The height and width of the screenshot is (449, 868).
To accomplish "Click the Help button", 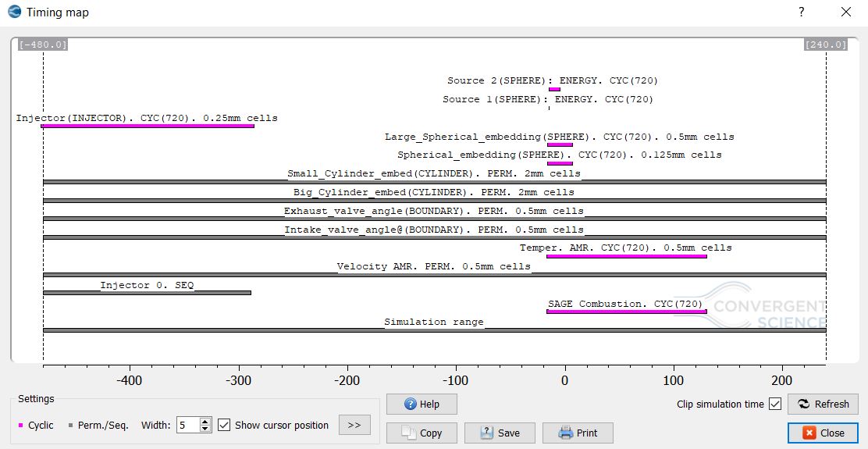I will 422,404.
